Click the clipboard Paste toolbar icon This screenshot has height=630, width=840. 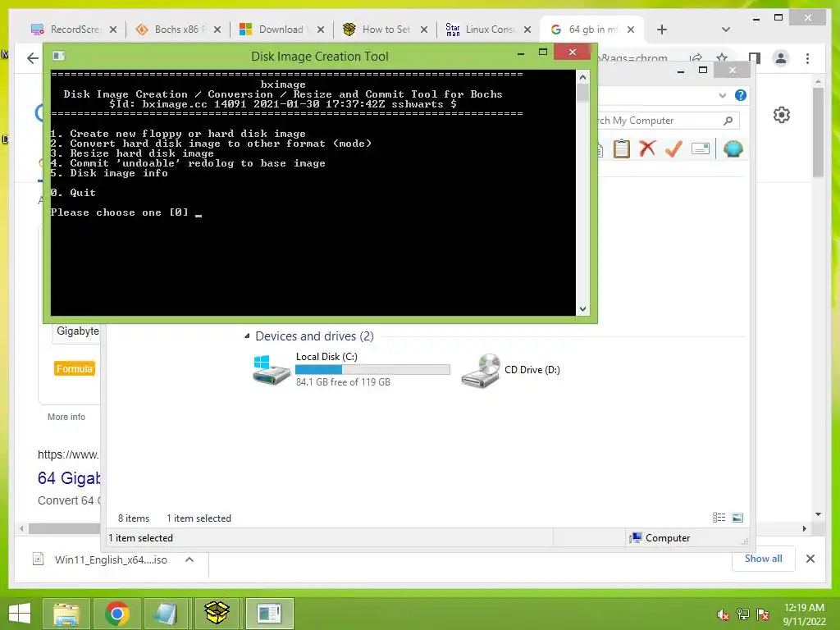622,149
